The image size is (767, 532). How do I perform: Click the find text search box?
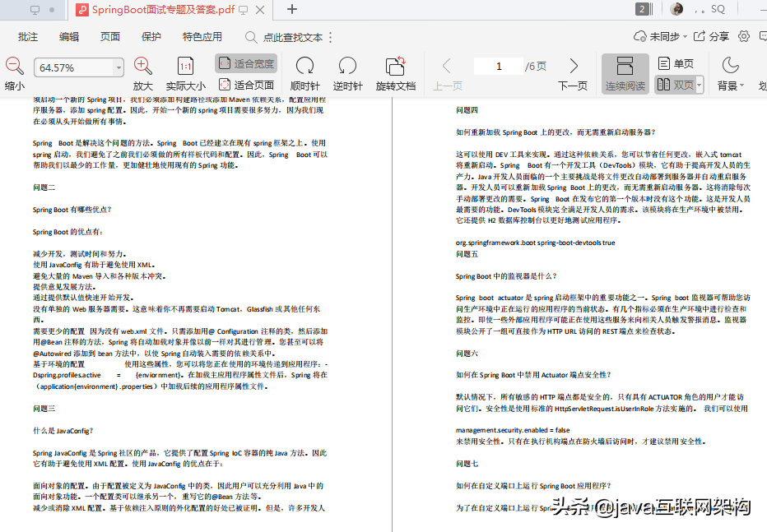click(293, 38)
